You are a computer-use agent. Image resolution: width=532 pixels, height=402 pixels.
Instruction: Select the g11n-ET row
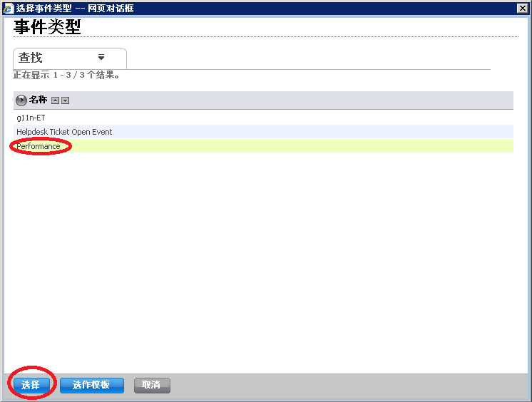pyautogui.click(x=263, y=118)
